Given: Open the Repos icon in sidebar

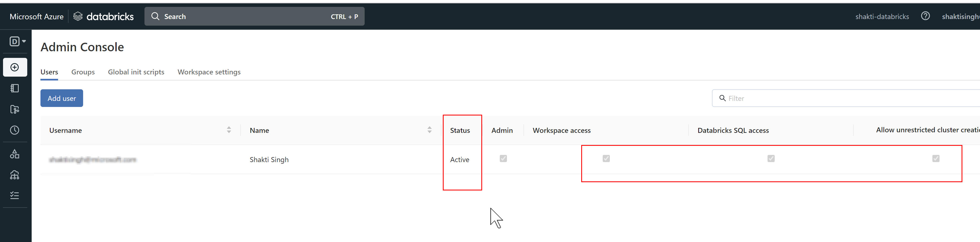Looking at the screenshot, I should pyautogui.click(x=15, y=109).
